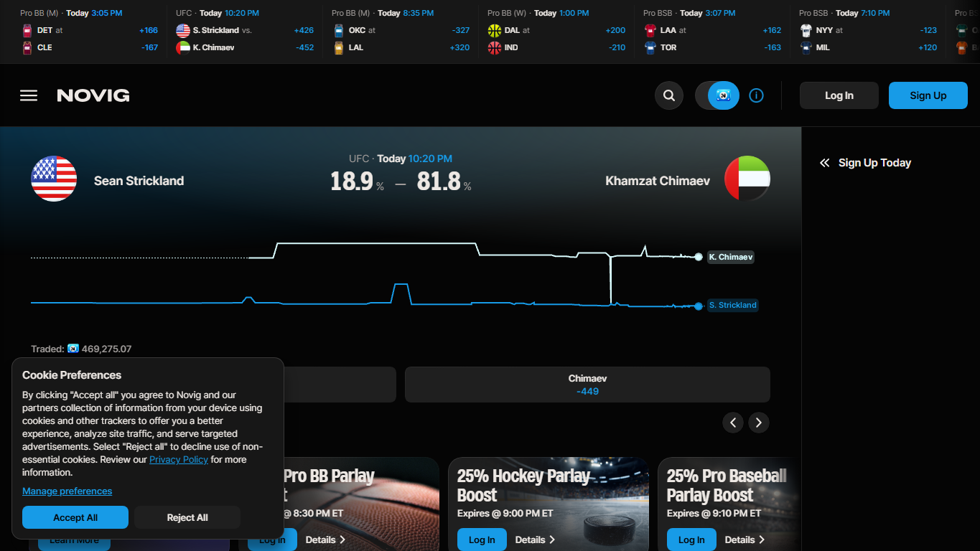Click LAL +320 ticker row
The height and width of the screenshot is (551, 980).
point(401,47)
